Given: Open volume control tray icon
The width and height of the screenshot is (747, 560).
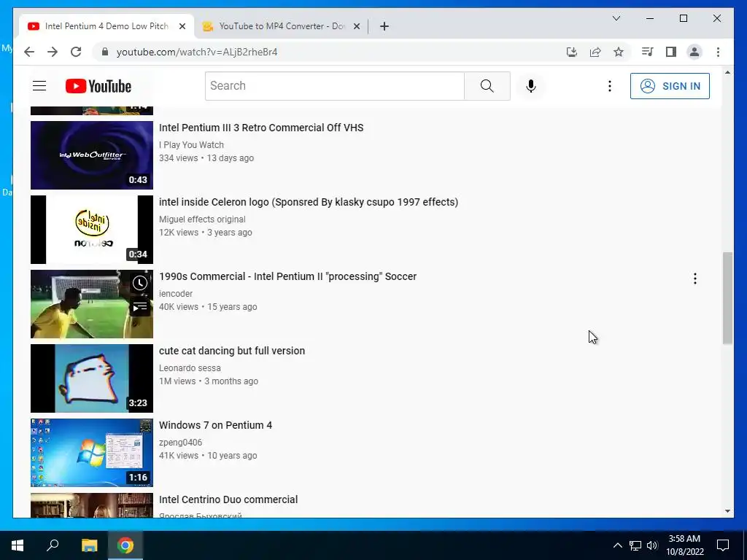Looking at the screenshot, I should [652, 545].
